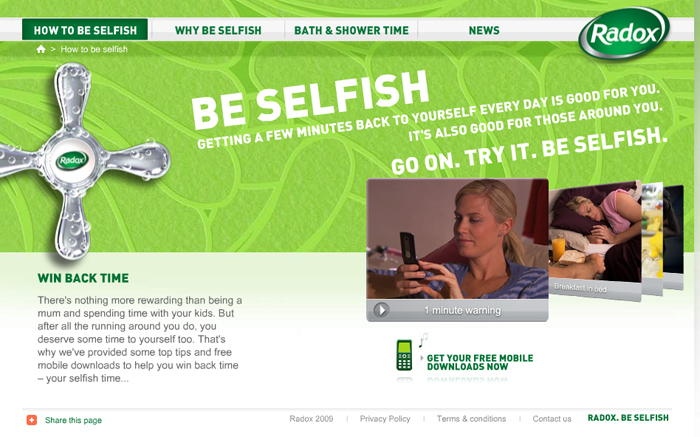Click the arrow beside free mobile downloads
The height and width of the screenshot is (437, 700).
coord(421,358)
